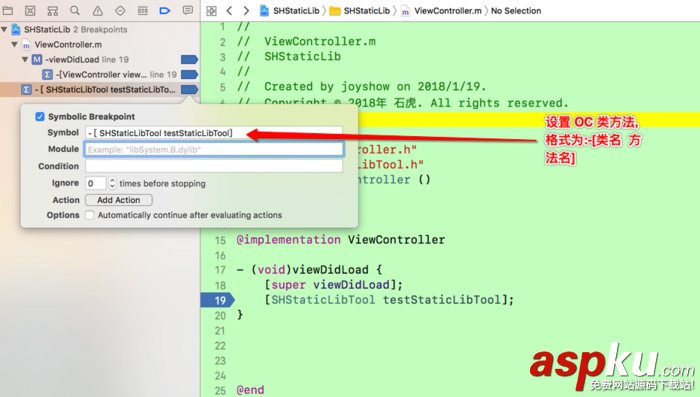Go back in editor history
The image size is (700, 397).
coord(229,11)
